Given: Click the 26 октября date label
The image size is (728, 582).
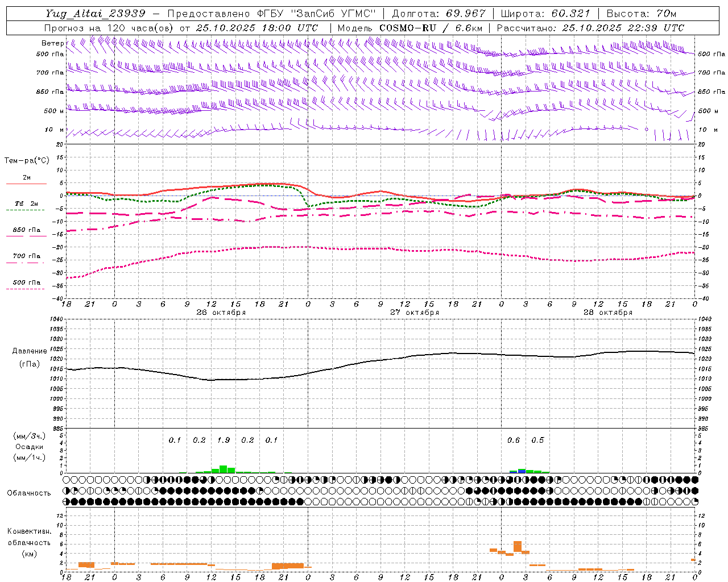Looking at the screenshot, I should pos(221,313).
